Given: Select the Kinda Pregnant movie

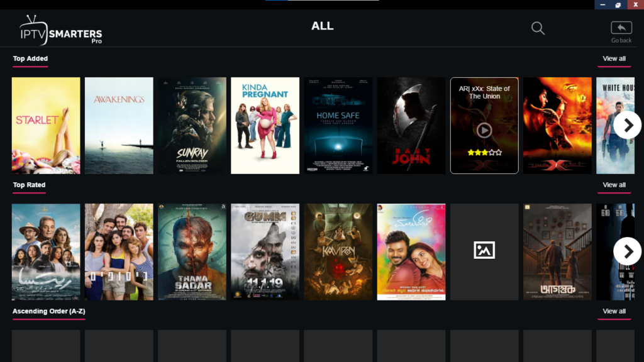Looking at the screenshot, I should click(x=265, y=126).
